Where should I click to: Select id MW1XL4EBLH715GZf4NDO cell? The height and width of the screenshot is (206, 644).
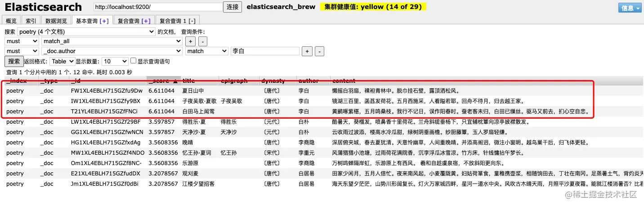108,153
